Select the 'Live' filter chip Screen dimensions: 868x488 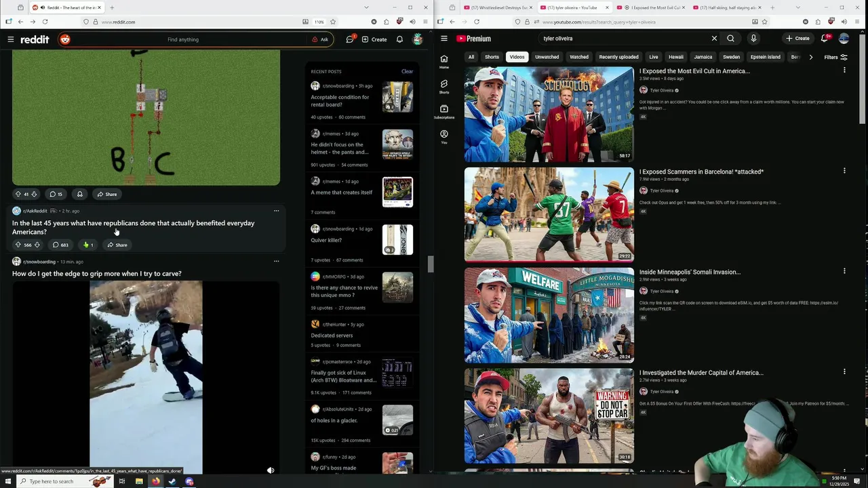[654, 57]
